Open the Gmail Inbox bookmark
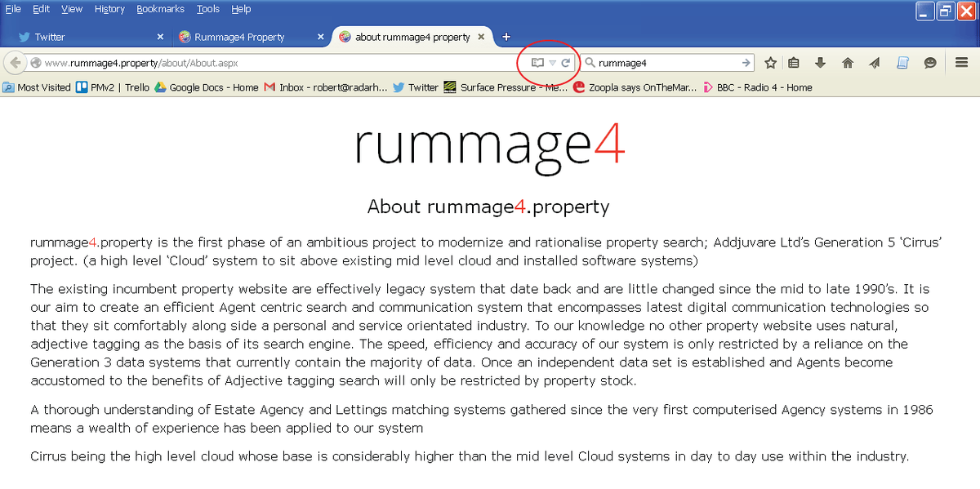The height and width of the screenshot is (489, 980). point(326,87)
